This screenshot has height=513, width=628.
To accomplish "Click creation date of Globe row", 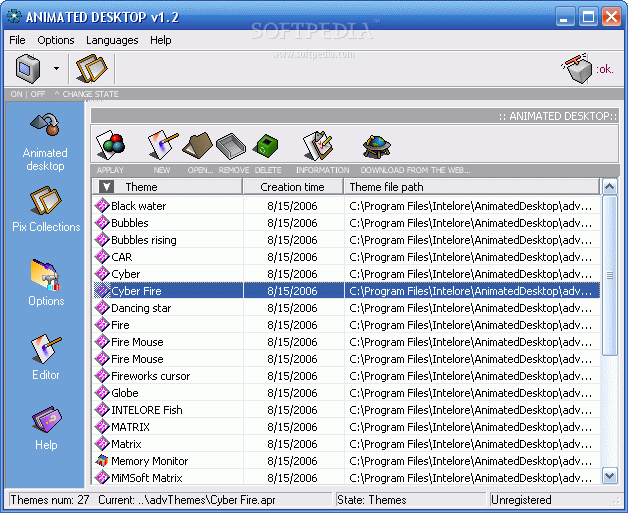I will point(292,393).
